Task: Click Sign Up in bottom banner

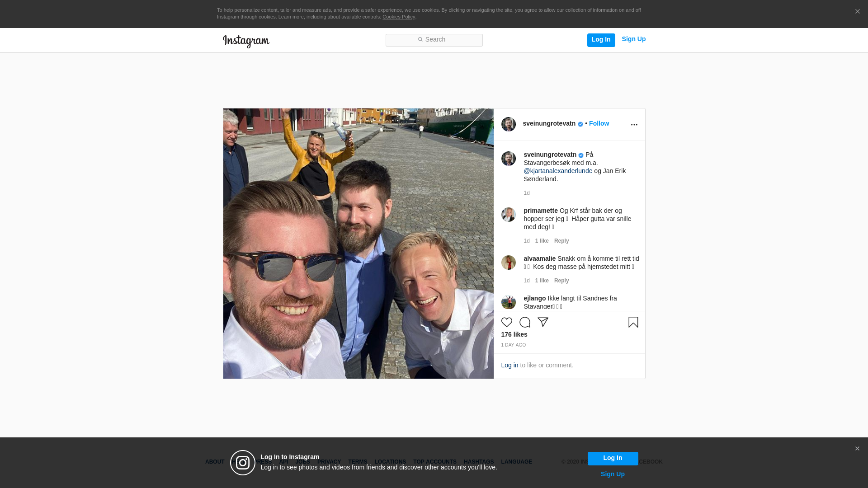Action: click(x=613, y=474)
